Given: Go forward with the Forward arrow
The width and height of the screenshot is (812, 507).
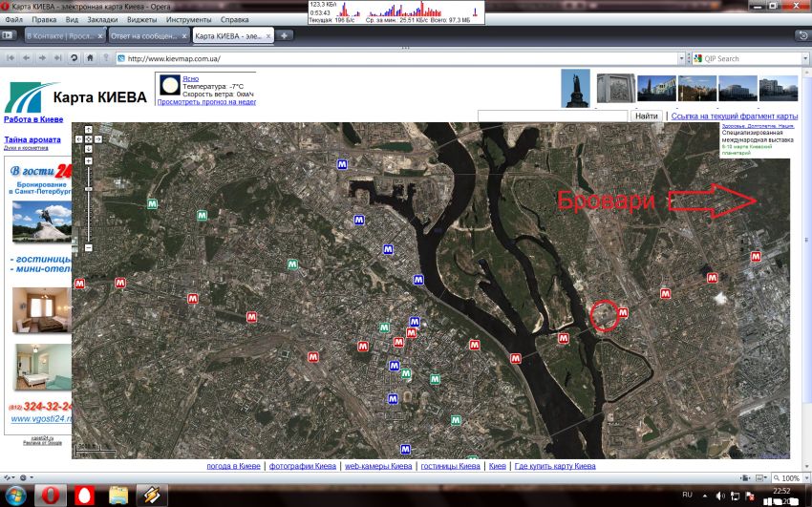Looking at the screenshot, I should click(42, 58).
